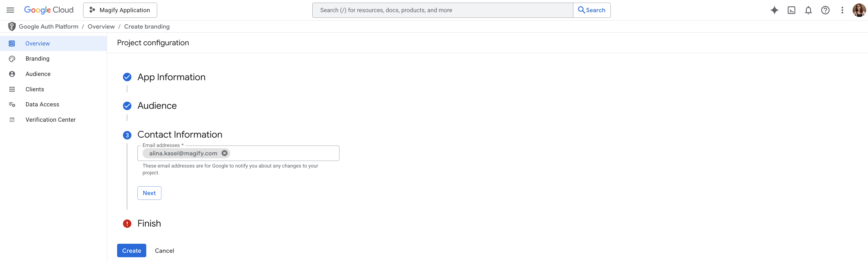The height and width of the screenshot is (262, 868).
Task: Click the Verification Center checkmark icon
Action: point(12,120)
